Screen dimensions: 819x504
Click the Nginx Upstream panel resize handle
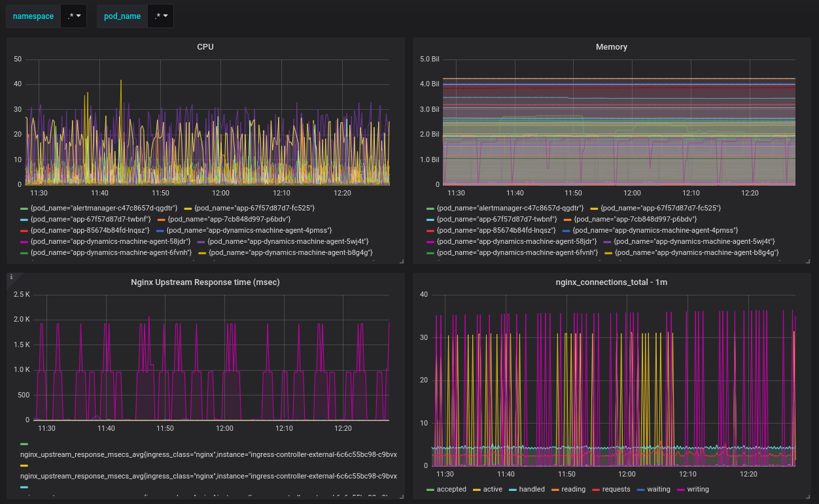click(402, 496)
